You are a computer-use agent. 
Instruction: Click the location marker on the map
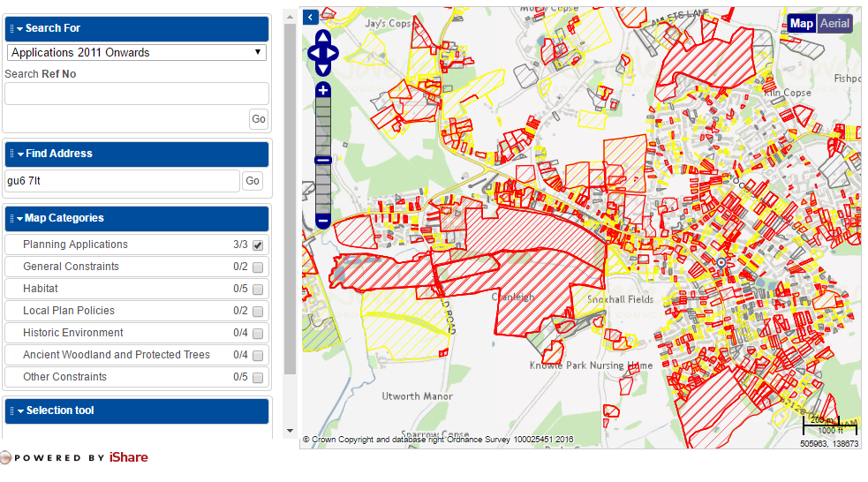coord(721,263)
